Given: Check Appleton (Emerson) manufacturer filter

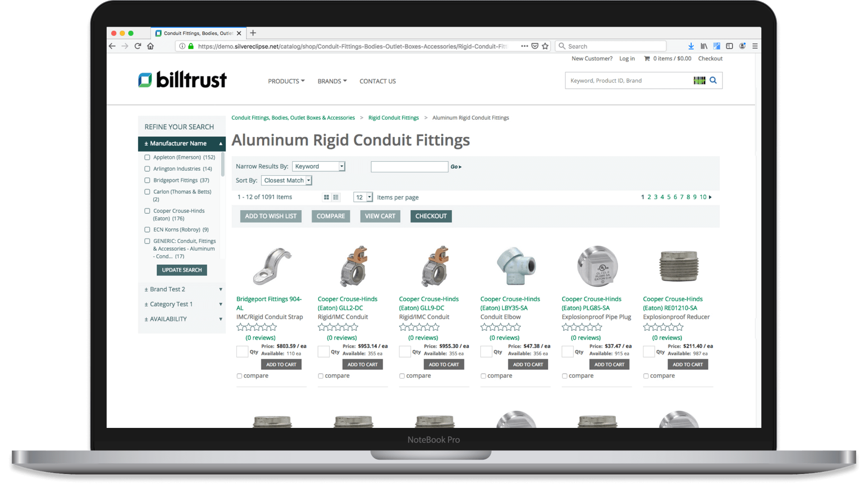Looking at the screenshot, I should click(x=147, y=158).
